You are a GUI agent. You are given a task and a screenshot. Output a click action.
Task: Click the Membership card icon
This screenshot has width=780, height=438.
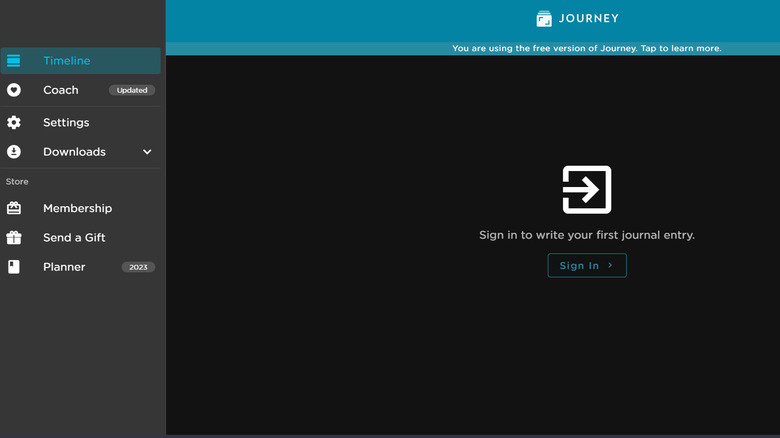13,208
